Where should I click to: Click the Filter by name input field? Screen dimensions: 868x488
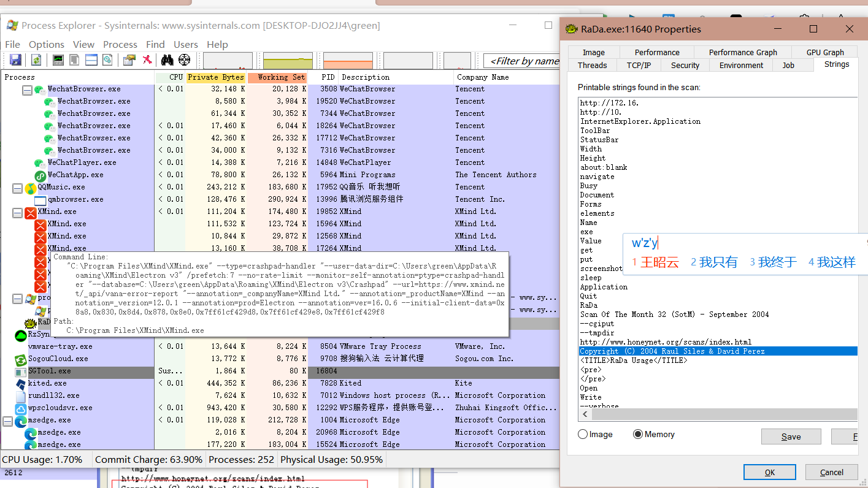click(522, 61)
